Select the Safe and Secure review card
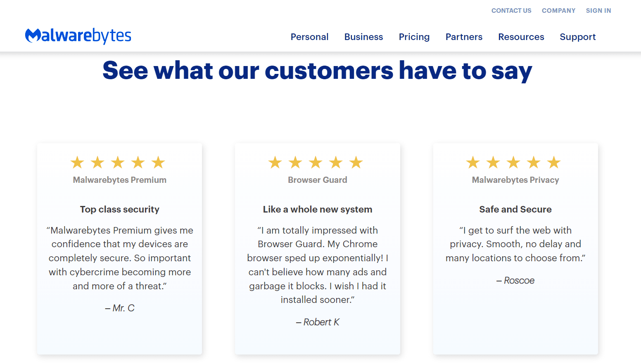 tap(515, 249)
